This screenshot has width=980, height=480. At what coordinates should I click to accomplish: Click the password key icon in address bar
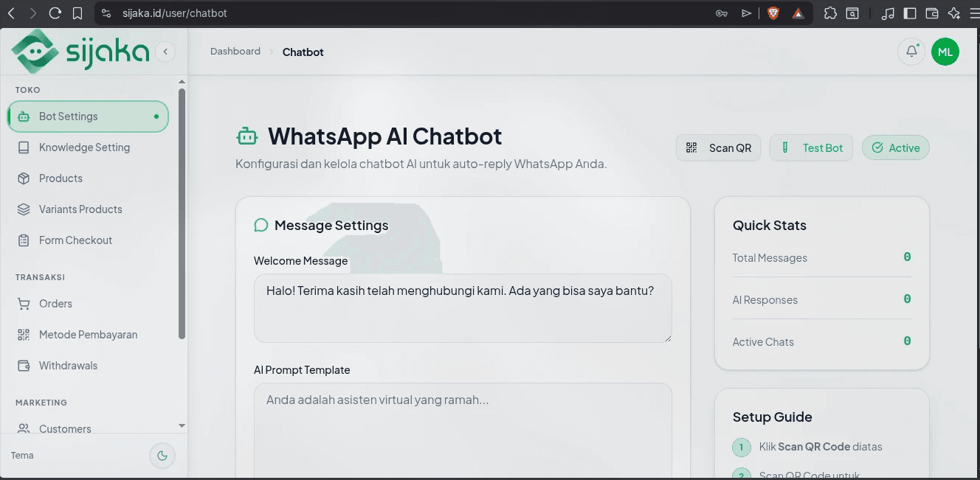(x=722, y=13)
